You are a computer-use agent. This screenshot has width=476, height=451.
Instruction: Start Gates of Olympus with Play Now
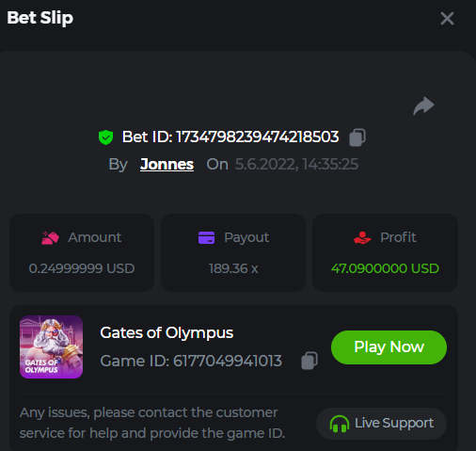click(x=389, y=347)
